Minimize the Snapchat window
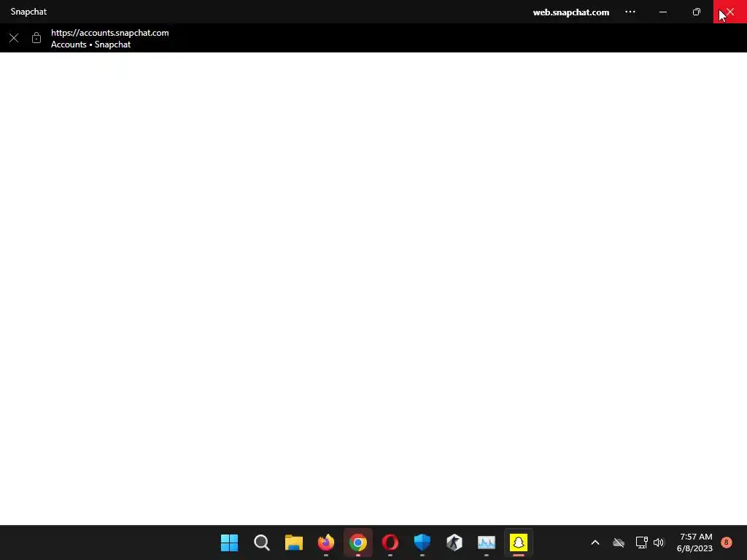The height and width of the screenshot is (560, 747). pos(662,12)
